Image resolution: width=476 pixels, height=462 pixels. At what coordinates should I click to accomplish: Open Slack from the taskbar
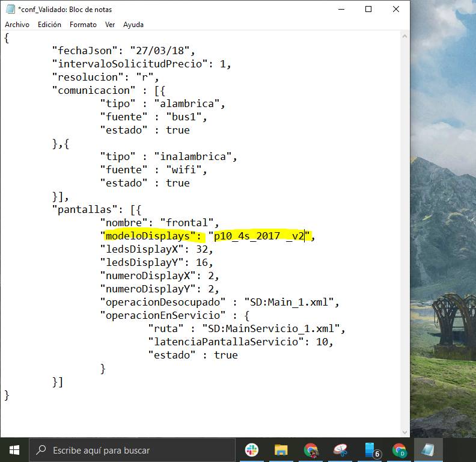point(252,450)
